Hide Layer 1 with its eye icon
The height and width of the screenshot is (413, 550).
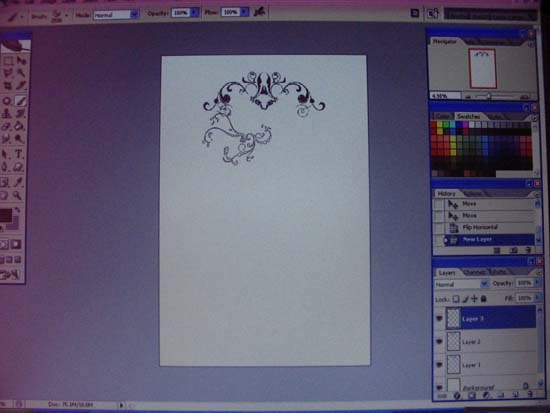[x=439, y=365]
